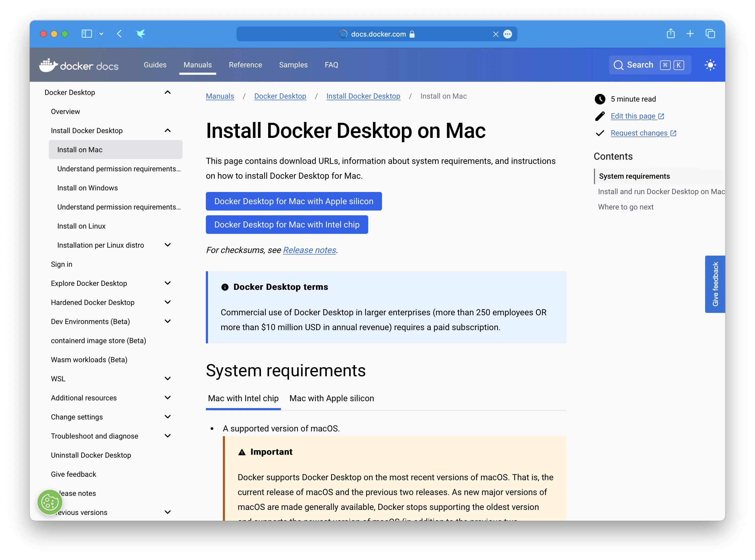The image size is (755, 560).
Task: Open a new tab with plus icon
Action: click(690, 34)
